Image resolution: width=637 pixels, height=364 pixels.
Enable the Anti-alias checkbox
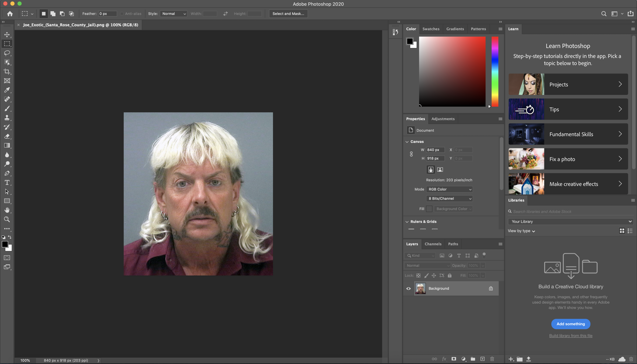pos(122,14)
